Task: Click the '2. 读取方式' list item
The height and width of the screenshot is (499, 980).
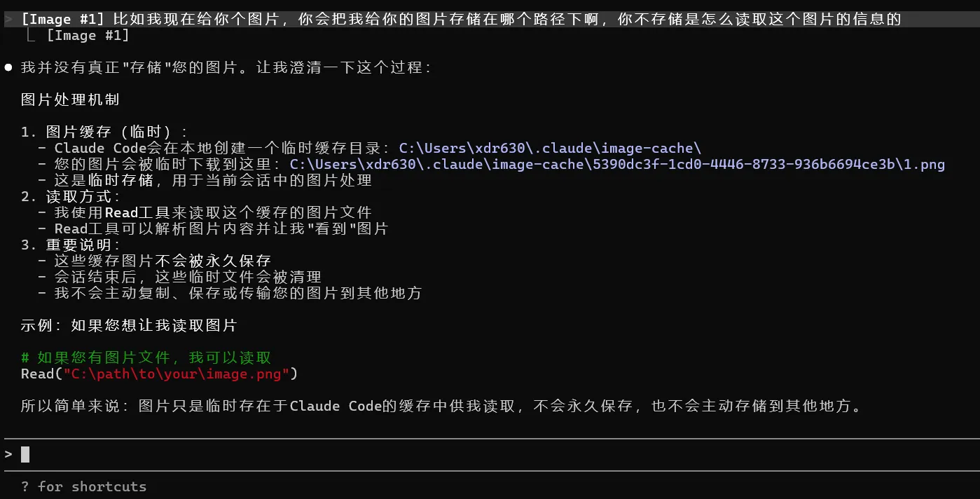Action: click(70, 196)
